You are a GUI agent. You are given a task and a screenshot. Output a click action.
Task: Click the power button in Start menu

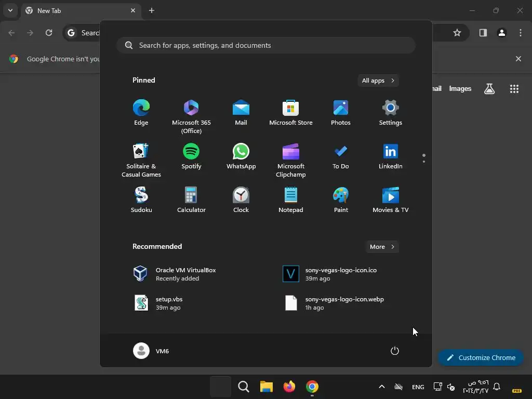(x=395, y=351)
